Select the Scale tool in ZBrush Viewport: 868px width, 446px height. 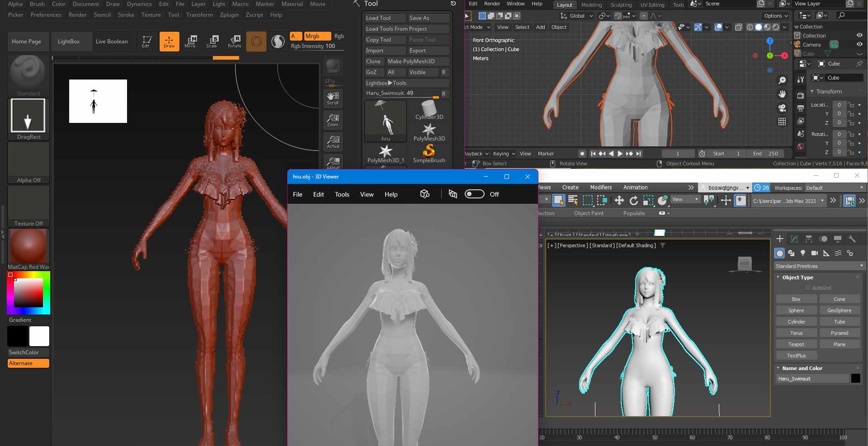coord(212,42)
